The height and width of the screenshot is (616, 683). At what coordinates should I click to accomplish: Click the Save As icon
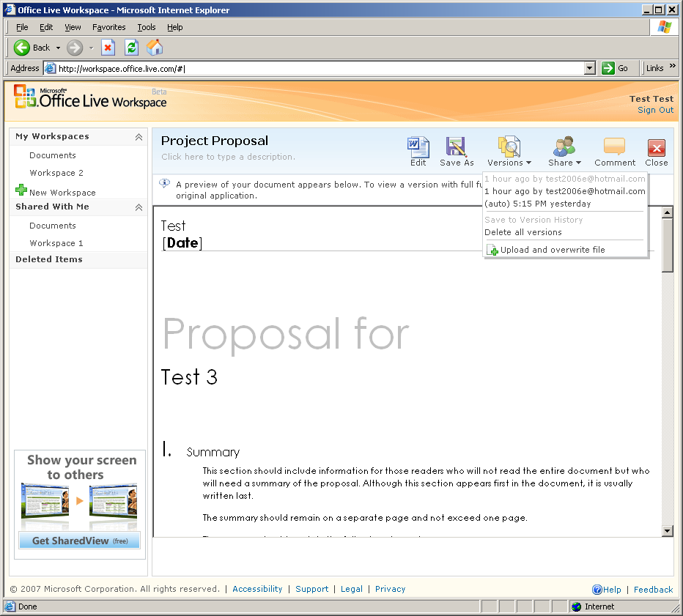click(x=456, y=146)
